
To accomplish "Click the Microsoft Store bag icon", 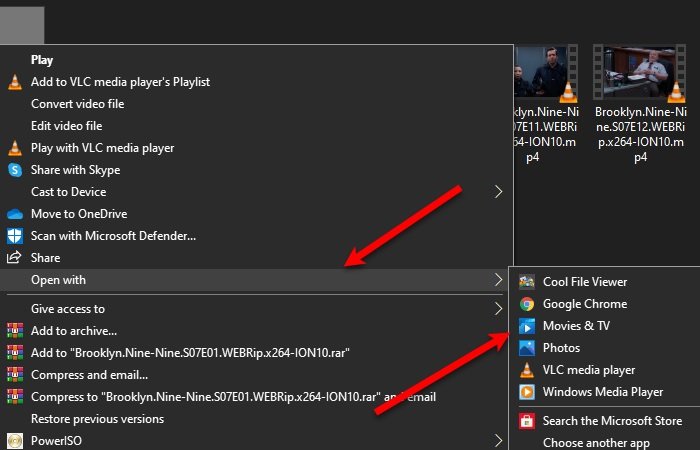I will click(527, 421).
